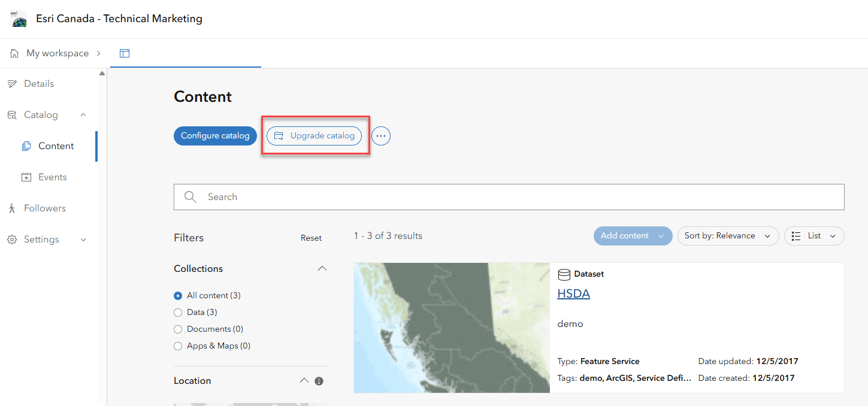Screen dimensions: 868x406
Task: Select the Documents (0) radio button
Action: pyautogui.click(x=178, y=329)
